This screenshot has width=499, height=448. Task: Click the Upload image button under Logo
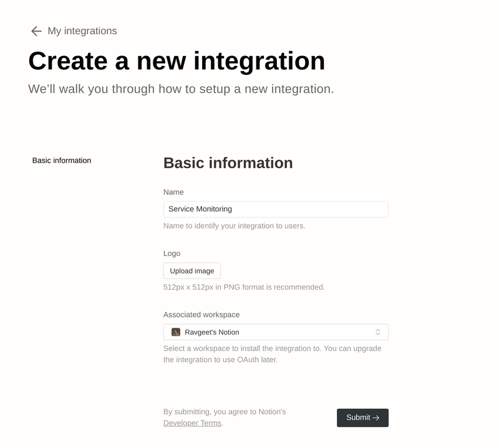(191, 270)
